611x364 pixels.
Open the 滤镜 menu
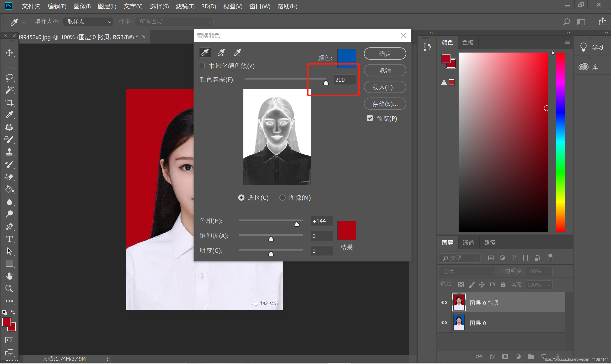coord(185,6)
